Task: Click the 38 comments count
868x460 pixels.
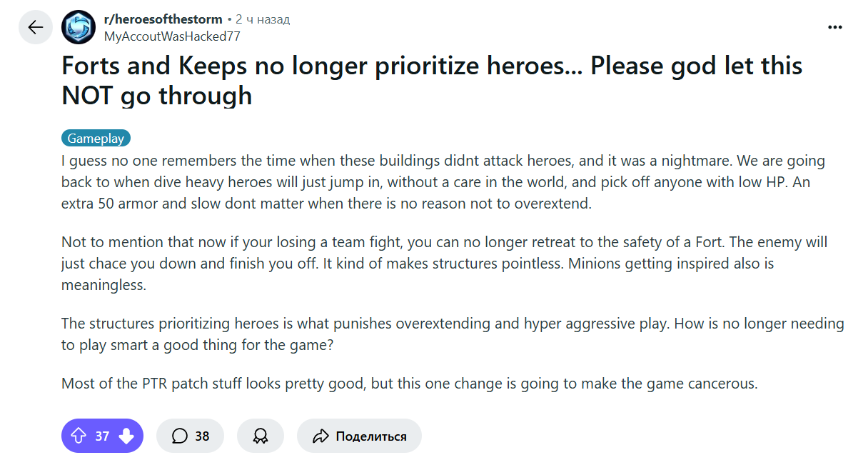Action: (x=202, y=436)
